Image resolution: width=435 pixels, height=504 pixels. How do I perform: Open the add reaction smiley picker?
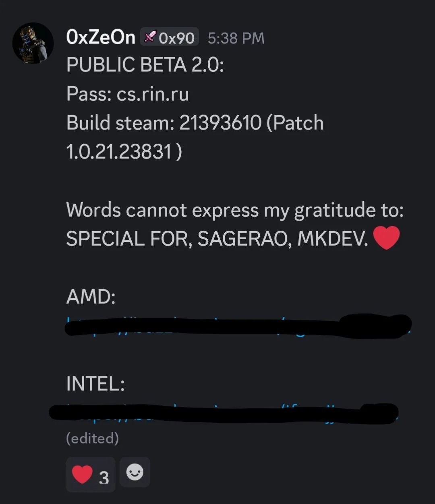[x=135, y=472]
